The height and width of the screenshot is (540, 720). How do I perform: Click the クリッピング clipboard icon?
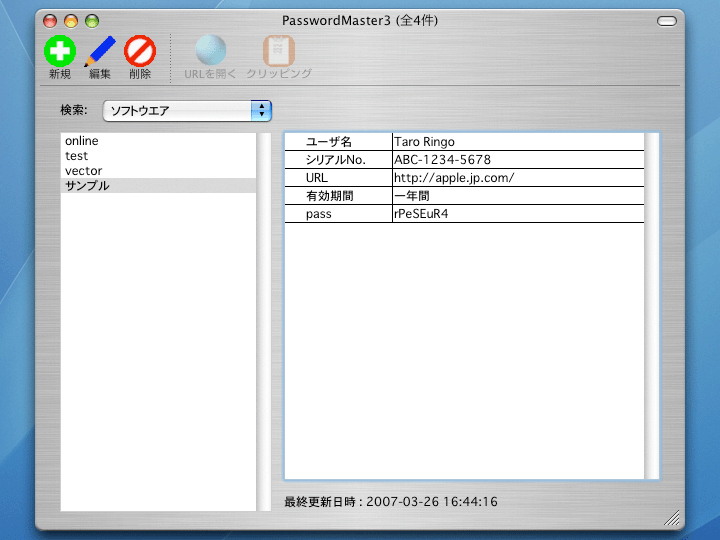[x=278, y=51]
